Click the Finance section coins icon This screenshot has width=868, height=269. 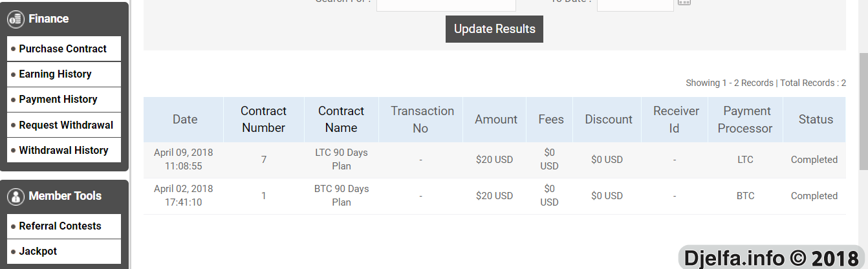click(x=16, y=19)
